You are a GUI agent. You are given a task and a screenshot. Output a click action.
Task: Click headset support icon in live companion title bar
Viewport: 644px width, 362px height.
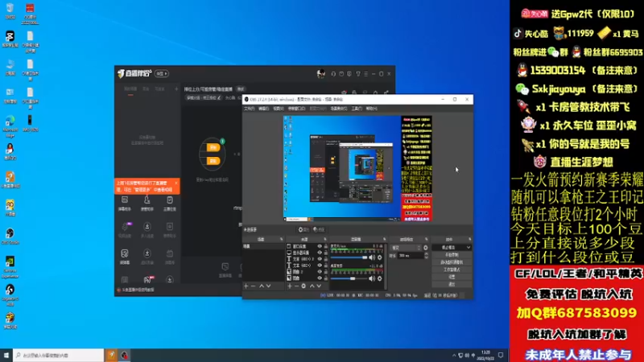[333, 74]
